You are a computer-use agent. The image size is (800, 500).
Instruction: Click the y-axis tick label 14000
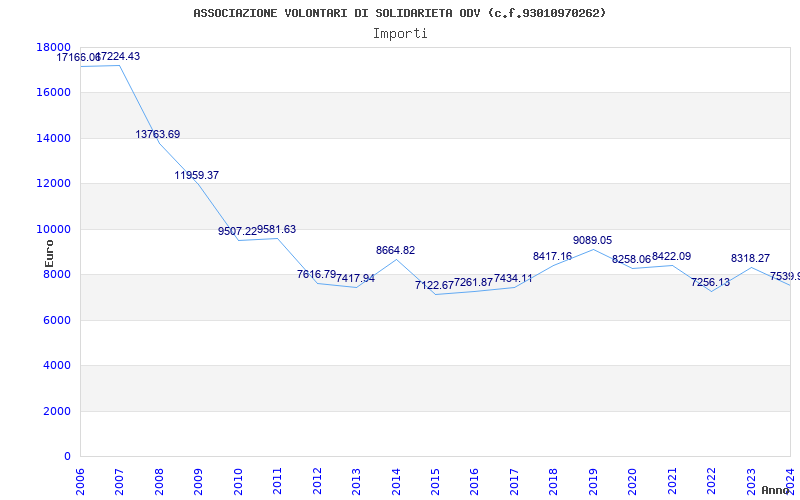[x=54, y=138]
